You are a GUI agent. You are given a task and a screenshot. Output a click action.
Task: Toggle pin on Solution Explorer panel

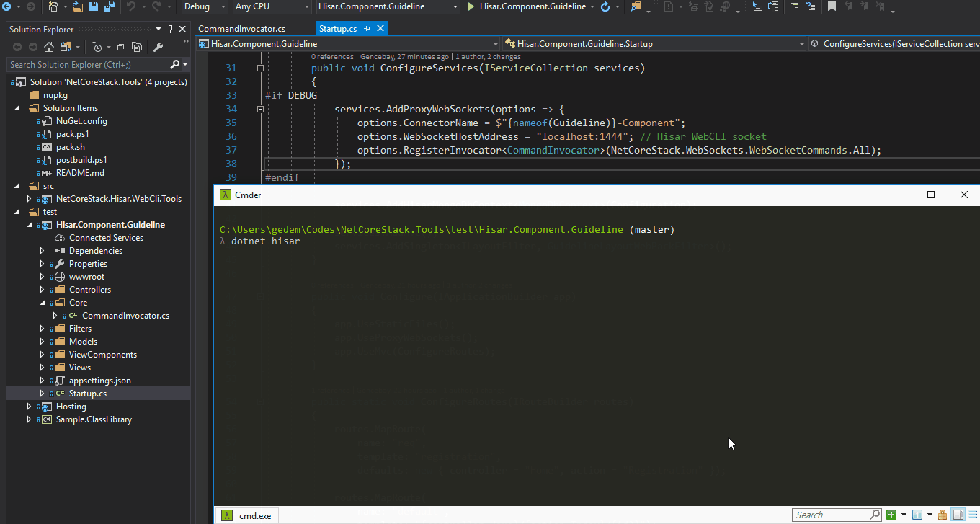(x=171, y=30)
